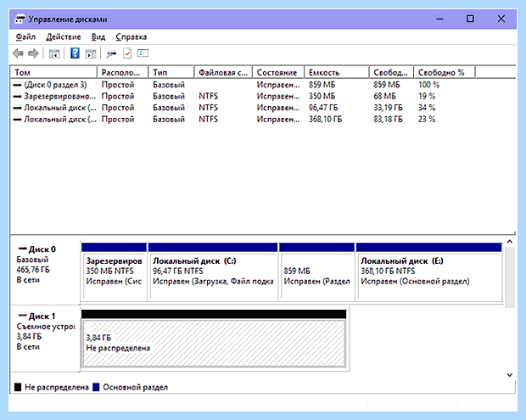The width and height of the screenshot is (526, 420).
Task: Select the 3,84 ГБ unallocated space block
Action: click(214, 339)
